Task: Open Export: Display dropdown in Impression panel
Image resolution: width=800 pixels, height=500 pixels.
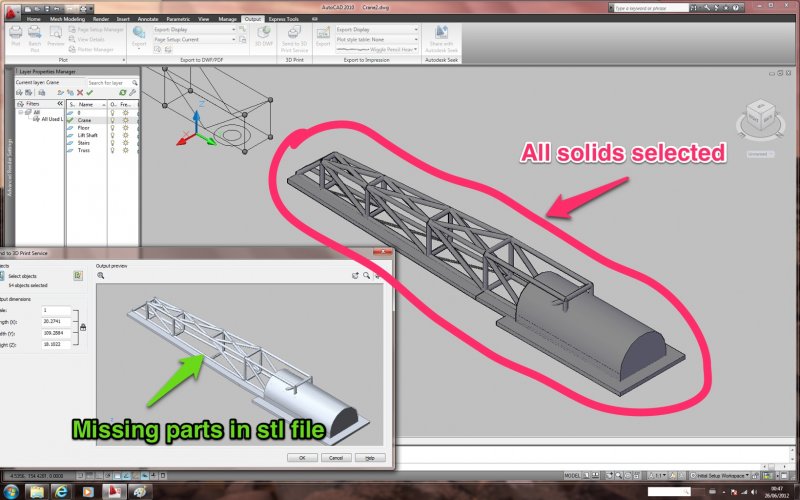Action: (x=377, y=30)
